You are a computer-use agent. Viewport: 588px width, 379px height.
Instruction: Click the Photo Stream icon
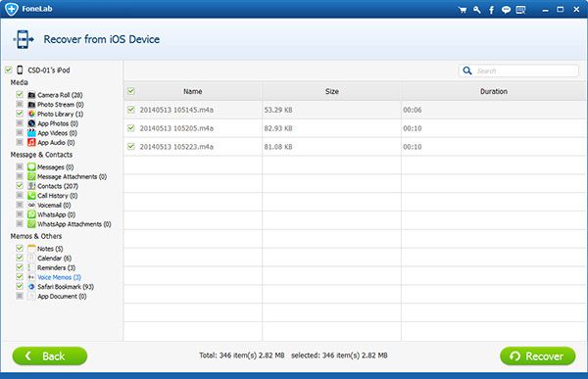pos(31,104)
